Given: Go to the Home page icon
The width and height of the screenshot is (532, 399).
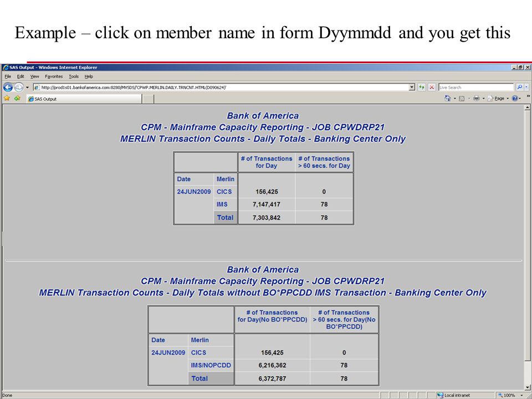Looking at the screenshot, I should point(448,99).
